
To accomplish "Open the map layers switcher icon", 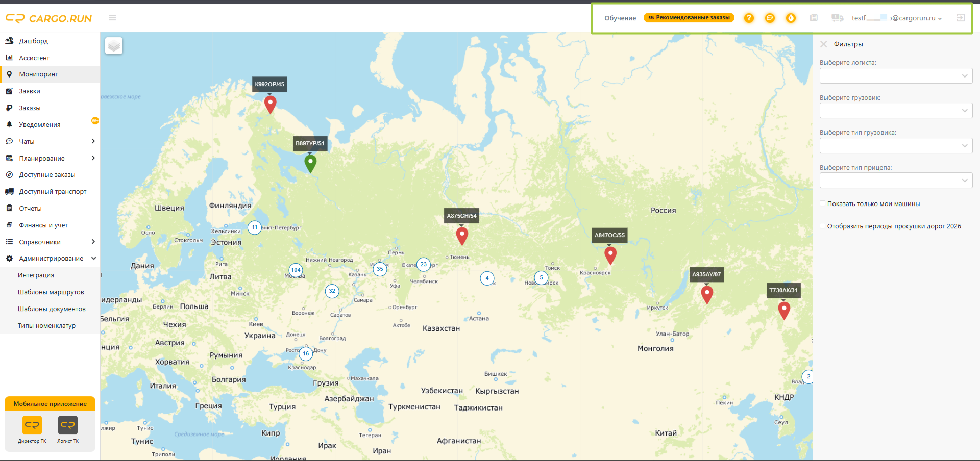I will coord(114,46).
